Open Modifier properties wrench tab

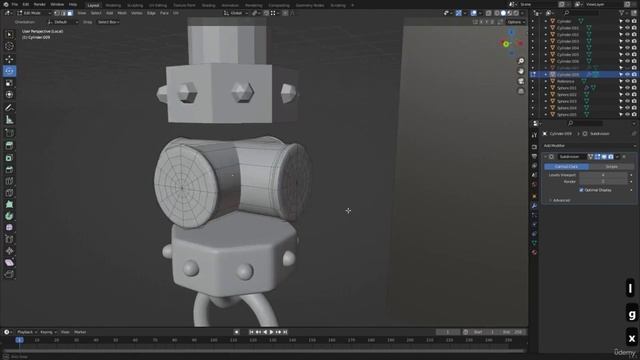pyautogui.click(x=534, y=206)
